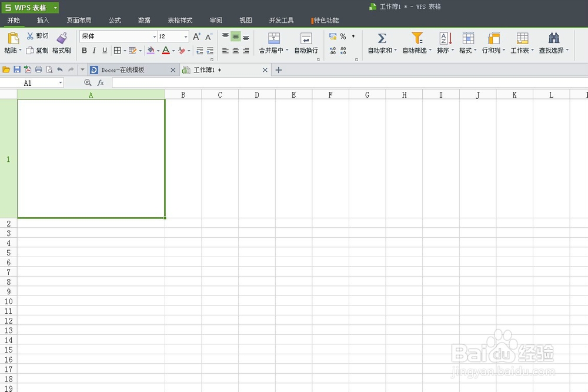Click the Find and Select (查找选择) binoculars
Viewport: 588px width, 392px height.
[554, 38]
